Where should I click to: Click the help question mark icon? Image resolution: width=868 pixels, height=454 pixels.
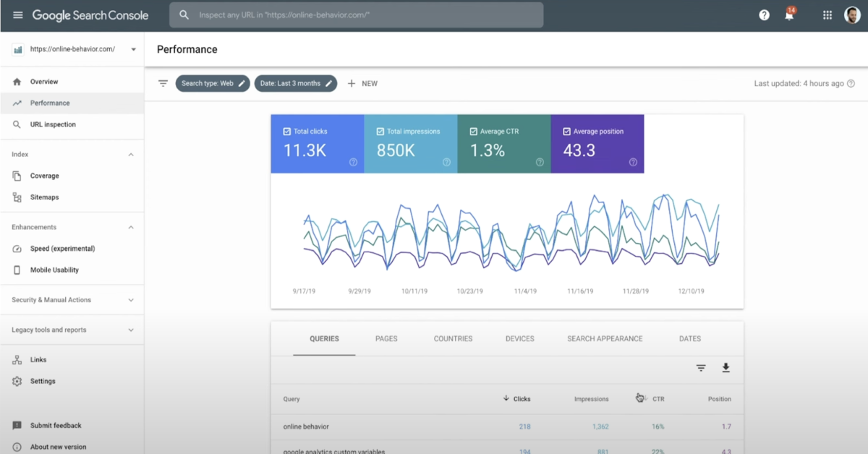[x=763, y=14]
